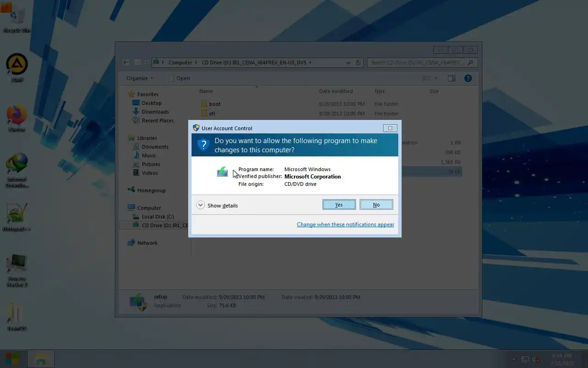The width and height of the screenshot is (588, 368).
Task: Click setup icon in Explorer details pane
Action: coord(138,302)
